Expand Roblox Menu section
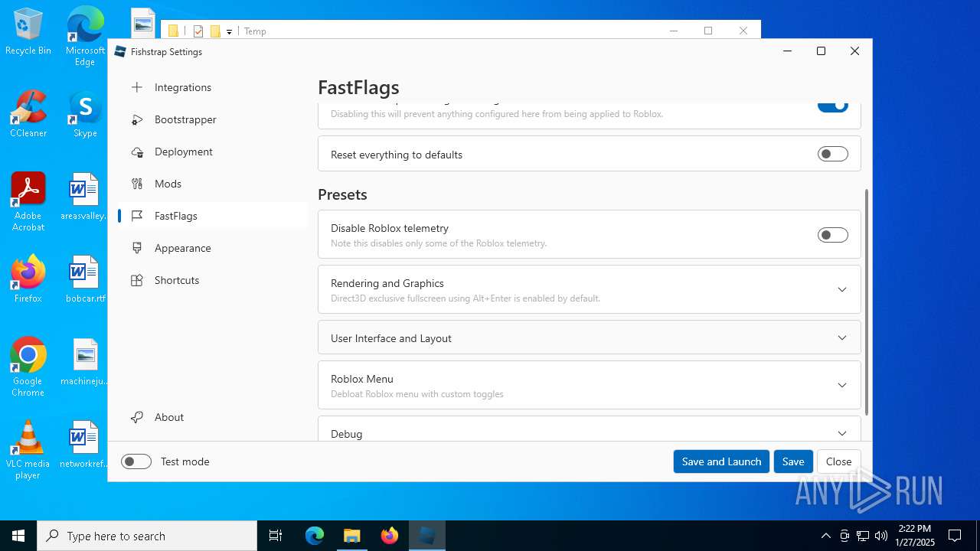Image resolution: width=980 pixels, height=551 pixels. (590, 385)
